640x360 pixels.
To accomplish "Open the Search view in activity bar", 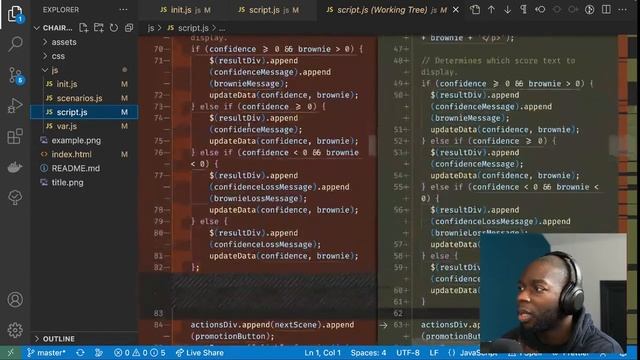I will point(15,44).
